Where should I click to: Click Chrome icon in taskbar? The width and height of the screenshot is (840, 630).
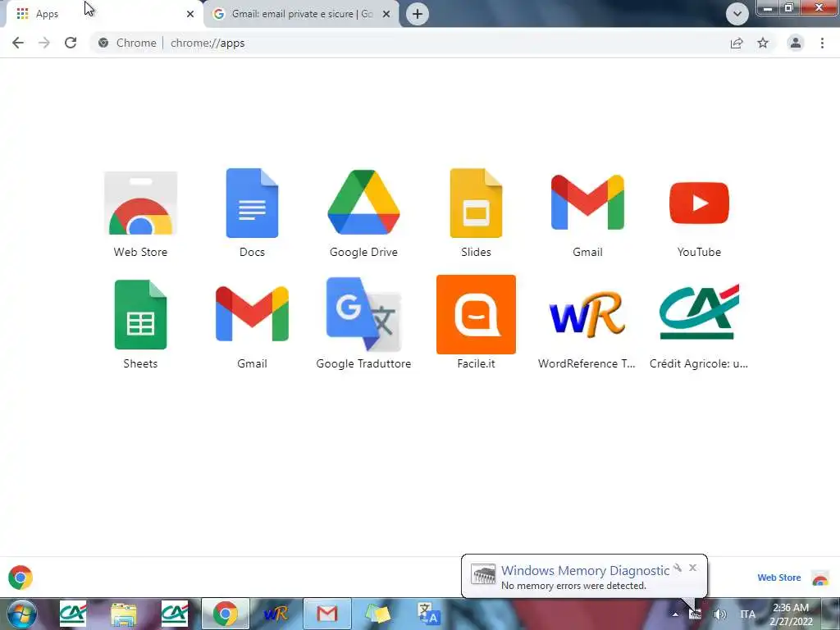226,614
